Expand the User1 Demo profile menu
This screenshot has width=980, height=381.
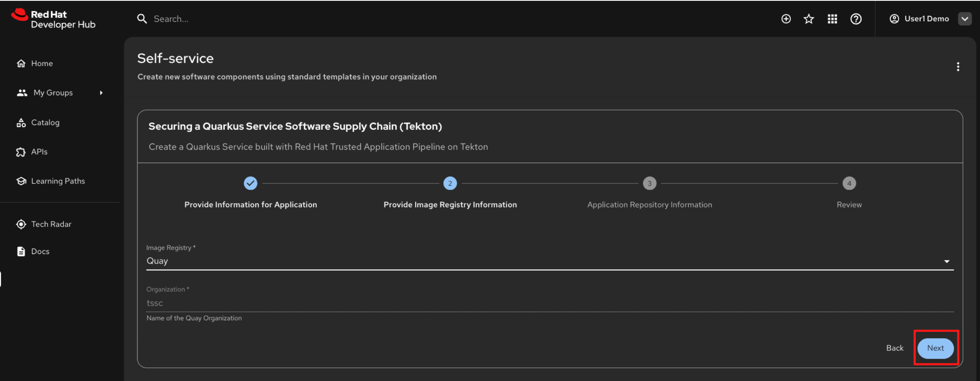click(965, 19)
